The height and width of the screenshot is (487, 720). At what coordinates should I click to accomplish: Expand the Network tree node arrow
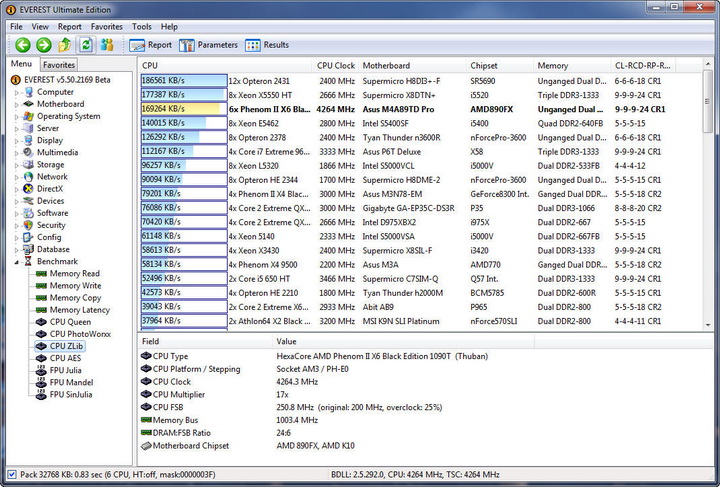coord(17,177)
